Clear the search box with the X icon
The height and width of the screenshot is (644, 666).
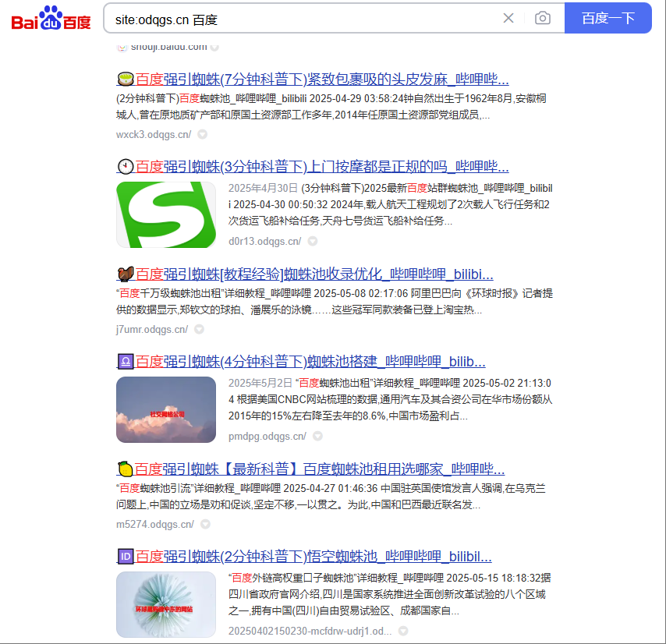[x=508, y=18]
